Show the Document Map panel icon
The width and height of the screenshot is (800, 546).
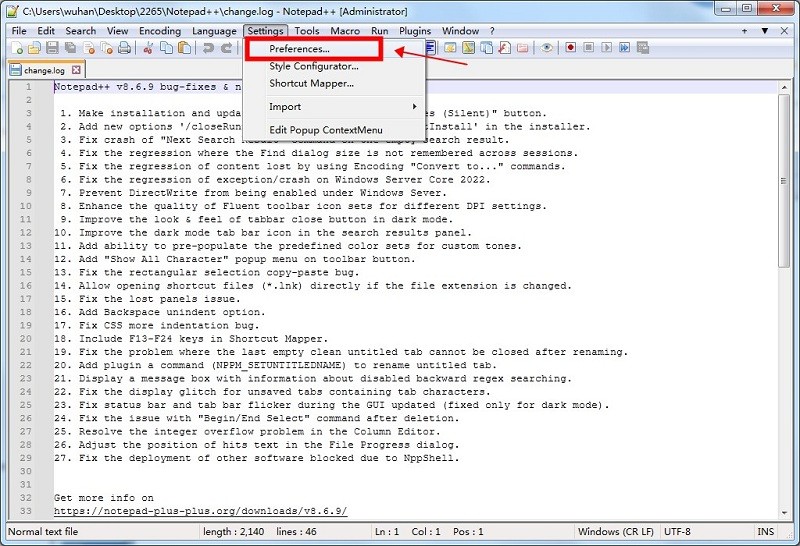468,48
